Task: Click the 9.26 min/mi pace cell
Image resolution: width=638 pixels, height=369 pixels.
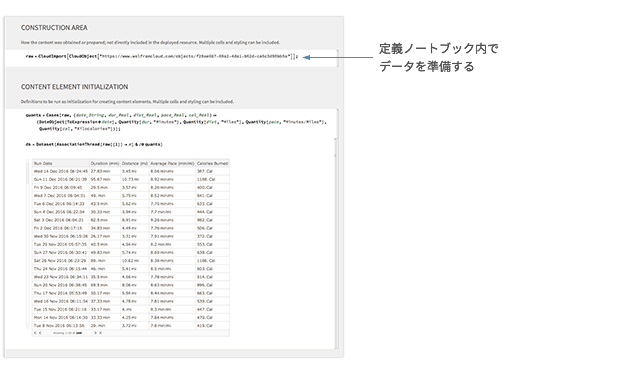Action: click(172, 220)
